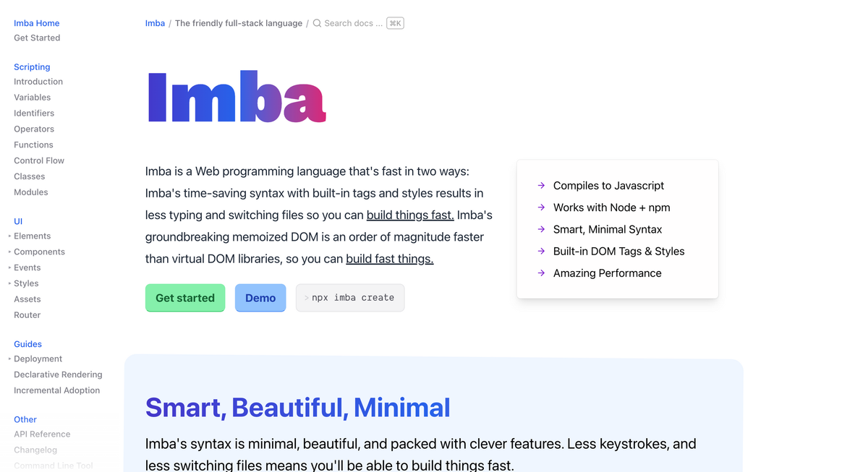Click the ⌘K keyboard shortcut badge
Image resolution: width=868 pixels, height=472 pixels.
coord(395,22)
